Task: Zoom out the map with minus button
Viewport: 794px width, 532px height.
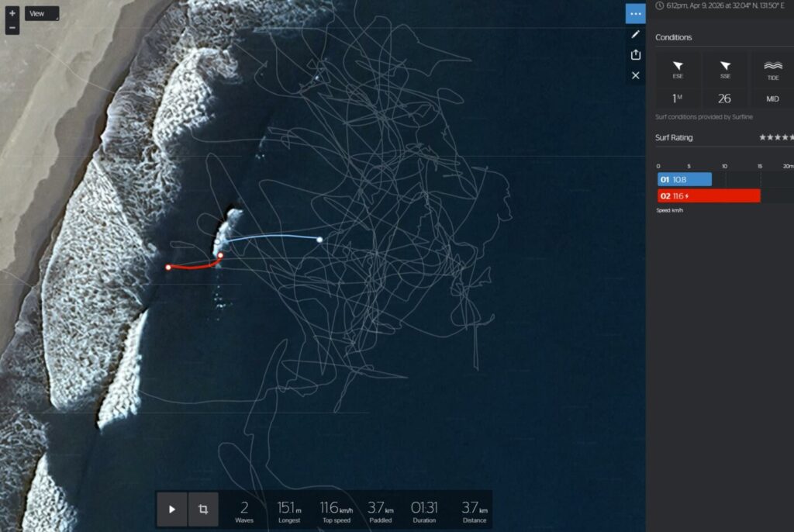Action: [12, 28]
